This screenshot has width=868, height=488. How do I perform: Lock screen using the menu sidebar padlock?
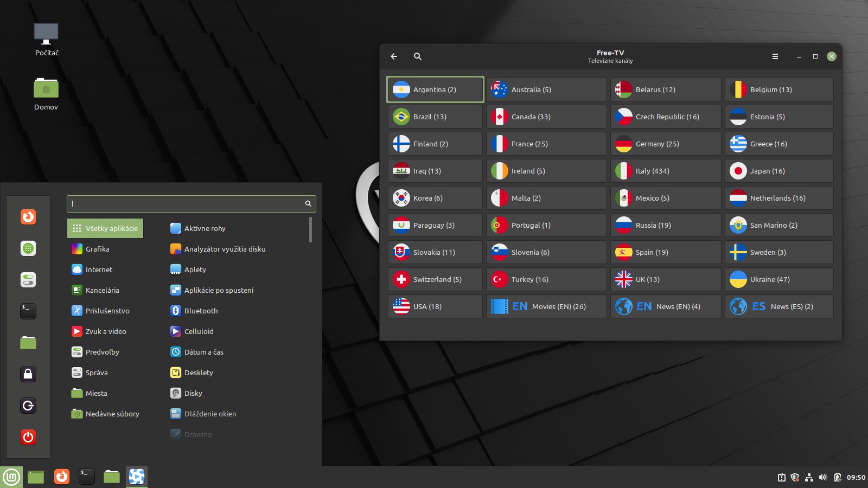click(x=28, y=374)
